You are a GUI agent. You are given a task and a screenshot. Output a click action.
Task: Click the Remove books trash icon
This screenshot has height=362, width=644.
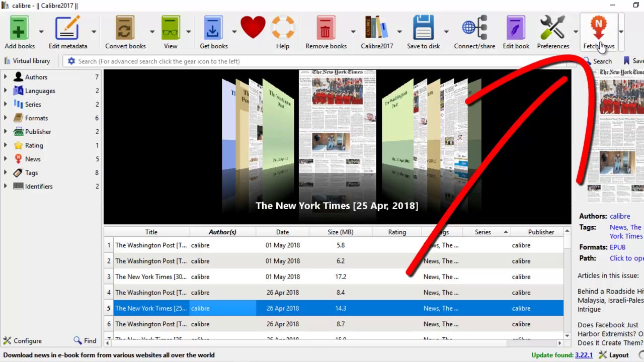point(326,28)
